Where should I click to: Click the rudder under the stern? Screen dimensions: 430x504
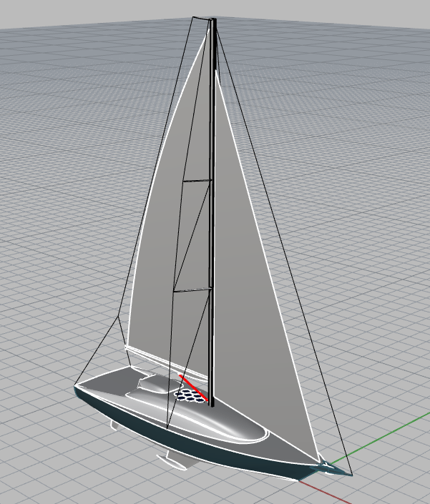114,426
